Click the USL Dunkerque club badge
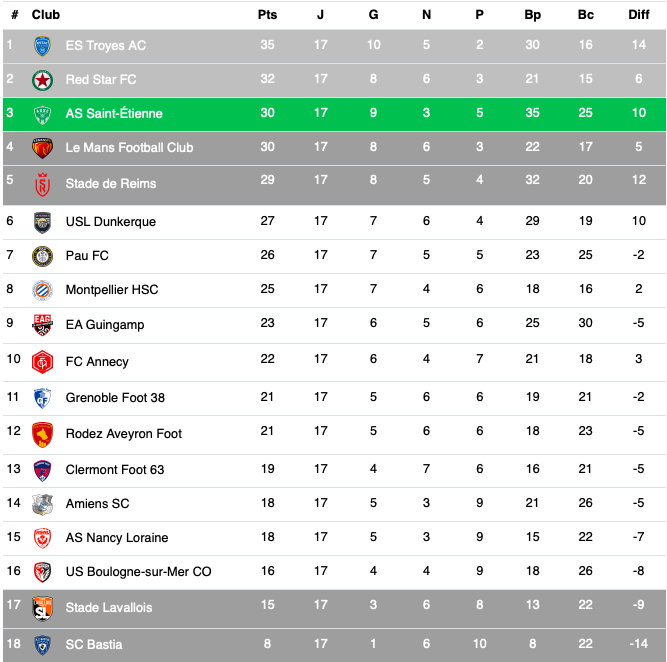 (42, 221)
